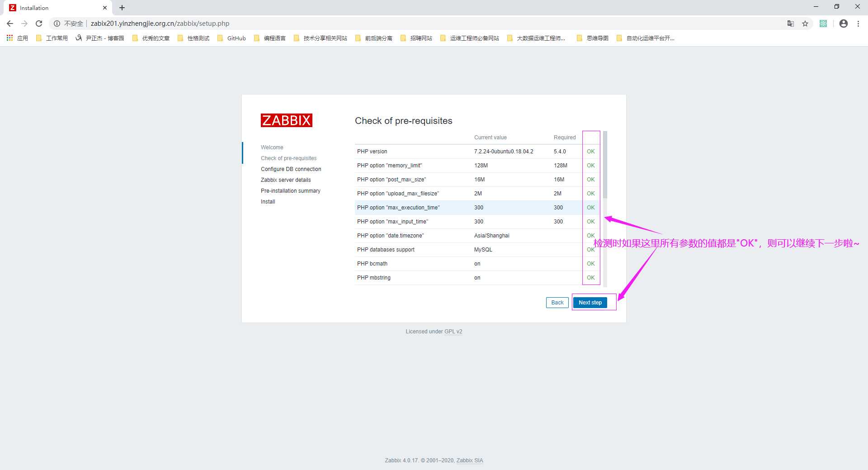Click the Current value column header
The height and width of the screenshot is (470, 868).
coord(491,138)
